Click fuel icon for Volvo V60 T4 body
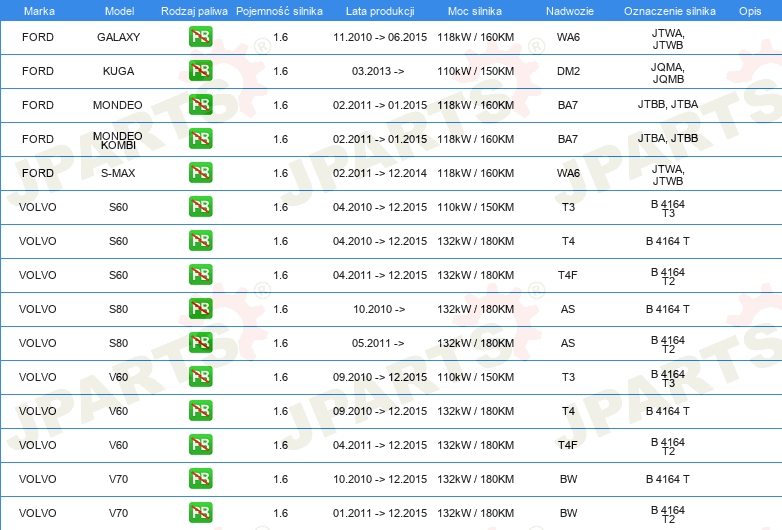 [x=200, y=411]
